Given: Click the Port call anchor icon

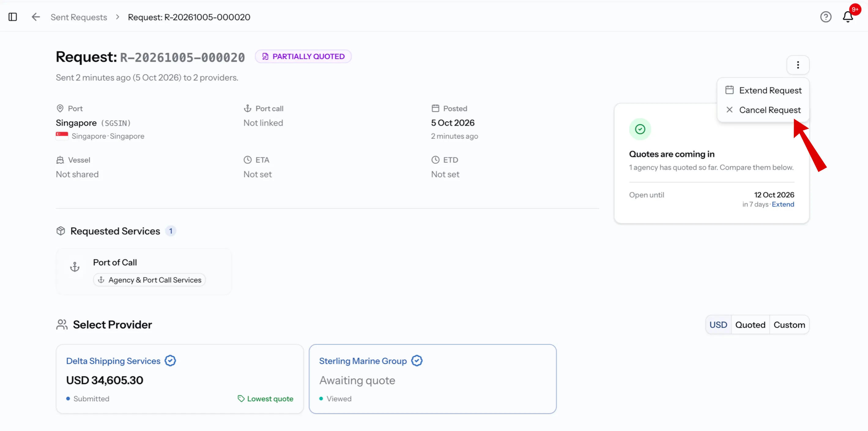Looking at the screenshot, I should [x=248, y=109].
